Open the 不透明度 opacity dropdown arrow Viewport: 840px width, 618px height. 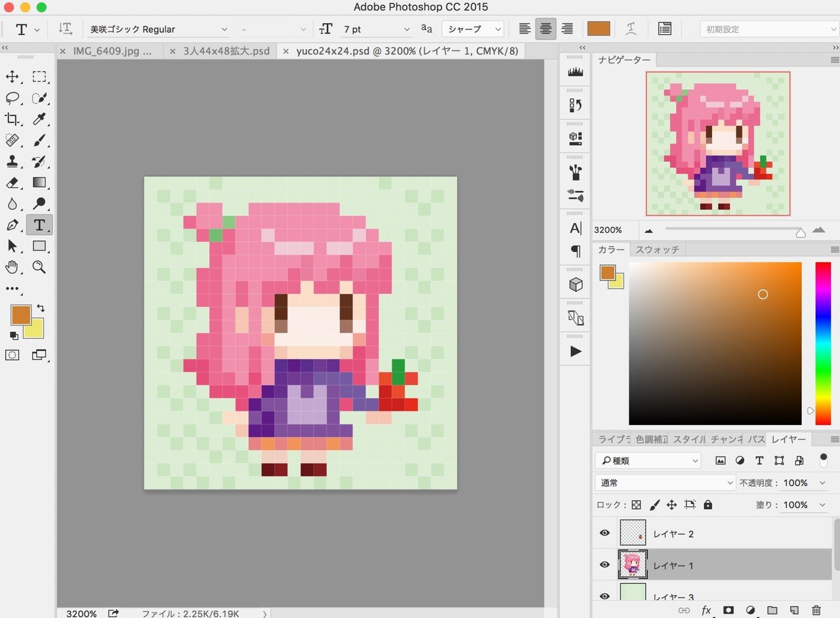tap(822, 483)
